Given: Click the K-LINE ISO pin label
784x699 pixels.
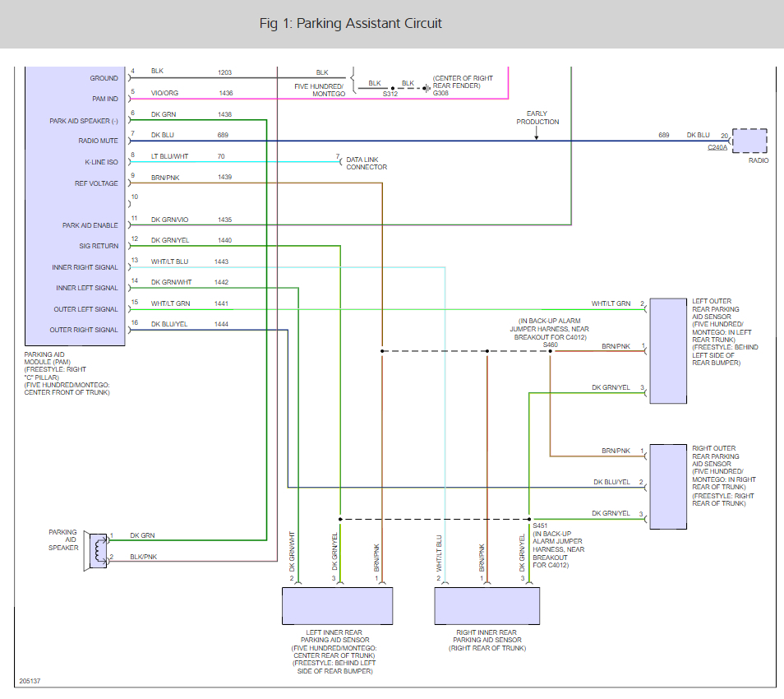Looking at the screenshot, I should [x=102, y=162].
